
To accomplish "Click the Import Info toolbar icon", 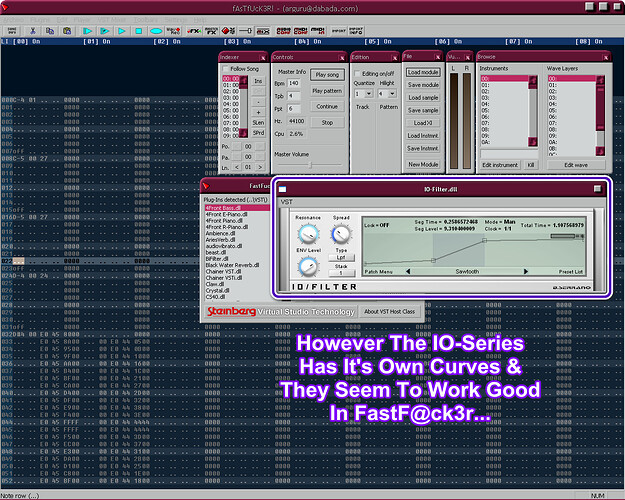I will (356, 31).
